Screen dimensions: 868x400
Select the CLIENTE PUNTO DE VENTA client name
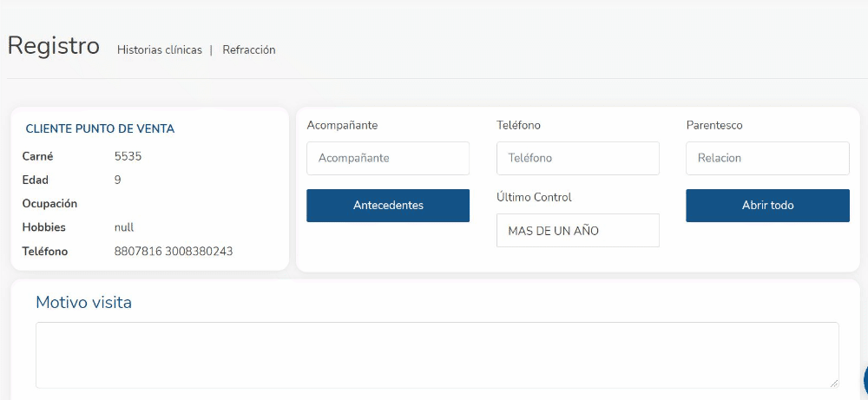pos(100,129)
